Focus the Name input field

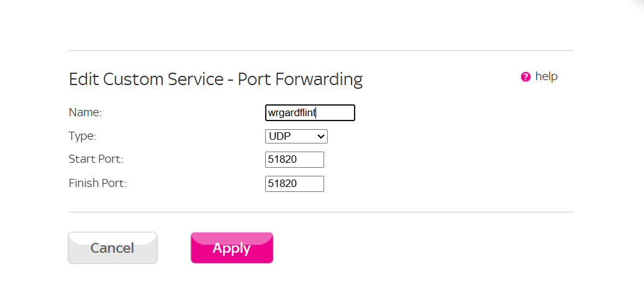tap(310, 112)
